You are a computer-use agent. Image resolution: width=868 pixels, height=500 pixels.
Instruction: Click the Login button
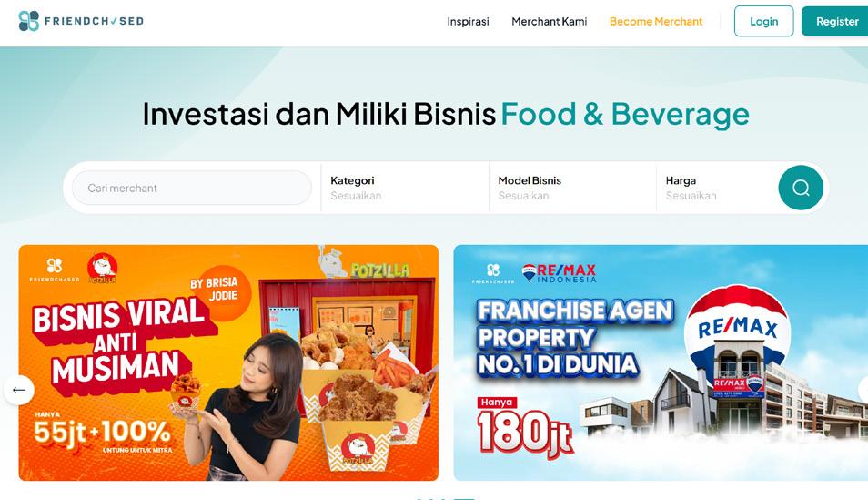pyautogui.click(x=764, y=21)
